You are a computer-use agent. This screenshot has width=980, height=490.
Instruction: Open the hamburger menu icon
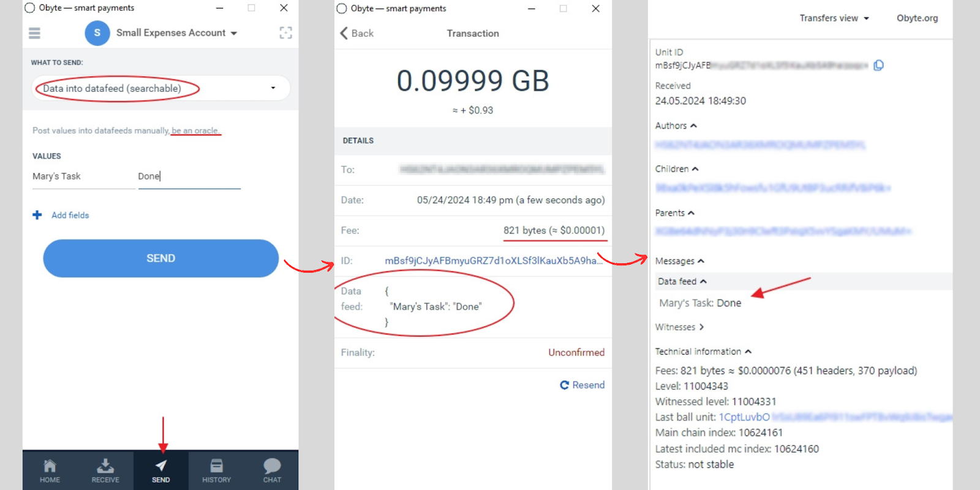click(x=34, y=33)
